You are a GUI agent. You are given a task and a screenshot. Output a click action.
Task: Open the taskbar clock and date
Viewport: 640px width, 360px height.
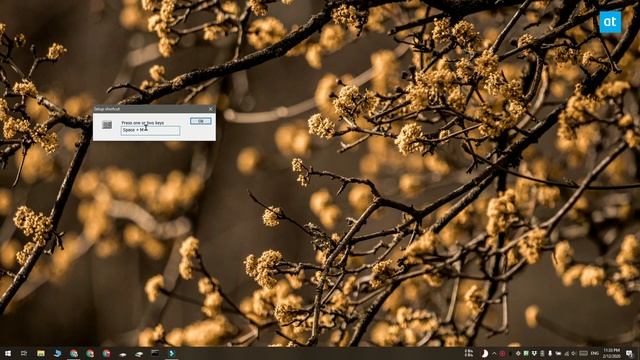611,353
